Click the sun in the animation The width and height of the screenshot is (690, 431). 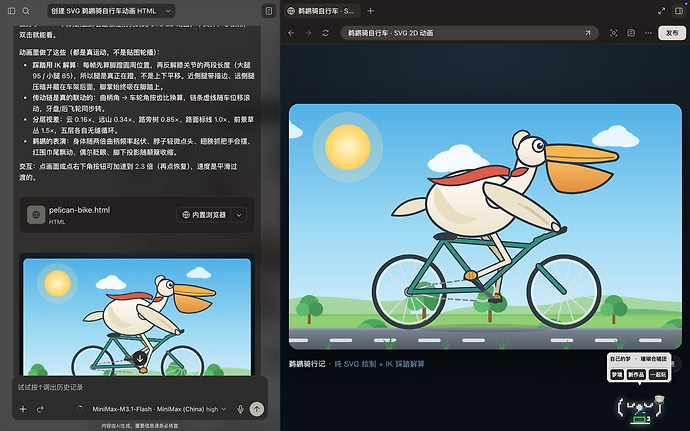tap(348, 147)
